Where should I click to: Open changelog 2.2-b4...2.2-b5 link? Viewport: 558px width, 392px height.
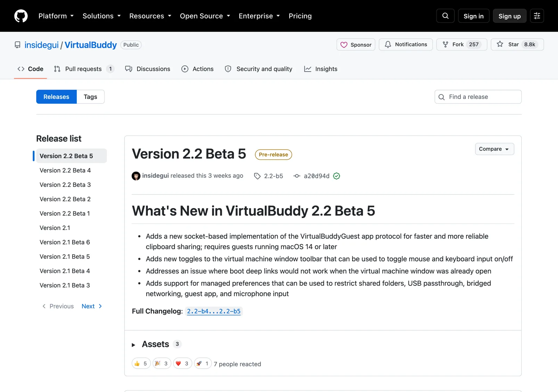pos(214,311)
